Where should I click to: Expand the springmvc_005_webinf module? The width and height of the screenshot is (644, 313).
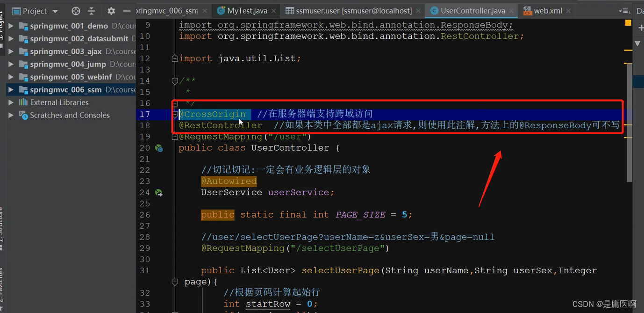tap(11, 77)
